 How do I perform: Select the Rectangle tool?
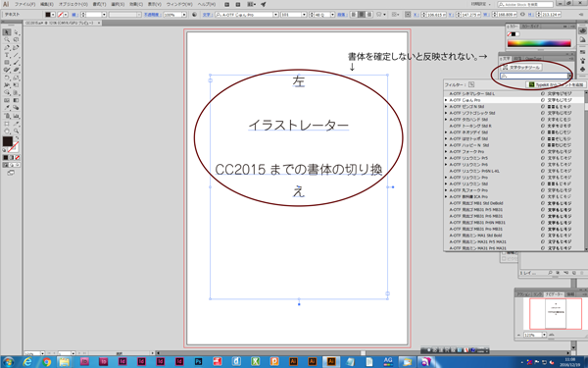(x=7, y=63)
